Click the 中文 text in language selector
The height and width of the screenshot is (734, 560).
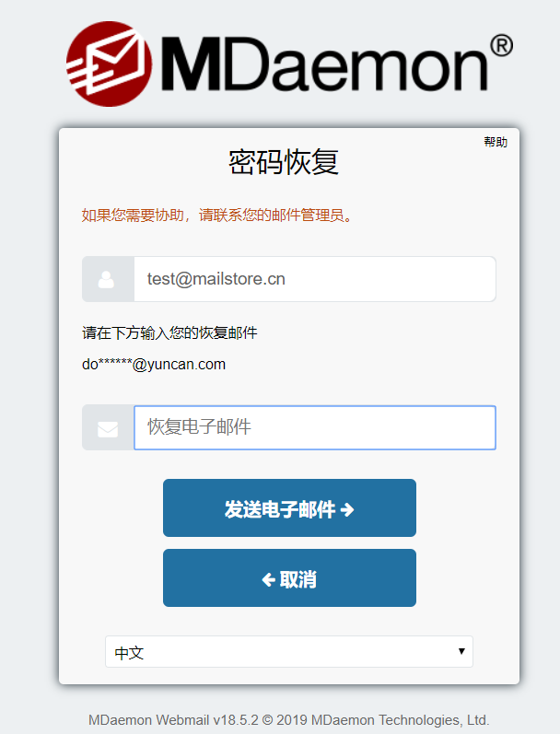(129, 653)
